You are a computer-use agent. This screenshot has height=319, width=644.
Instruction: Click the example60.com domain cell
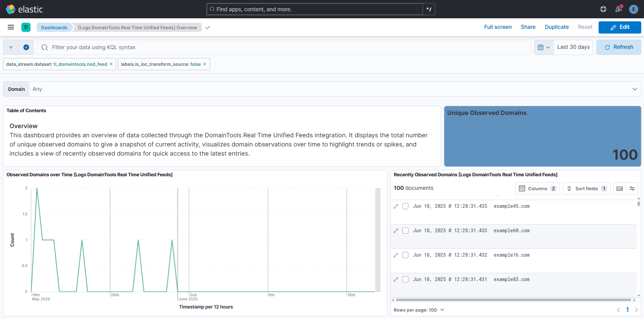click(x=511, y=231)
